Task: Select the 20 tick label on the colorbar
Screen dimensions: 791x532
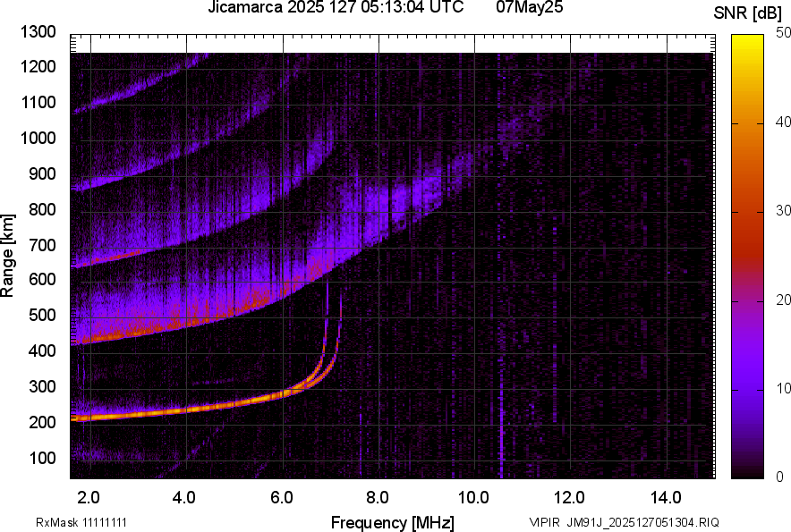Action: tap(785, 300)
